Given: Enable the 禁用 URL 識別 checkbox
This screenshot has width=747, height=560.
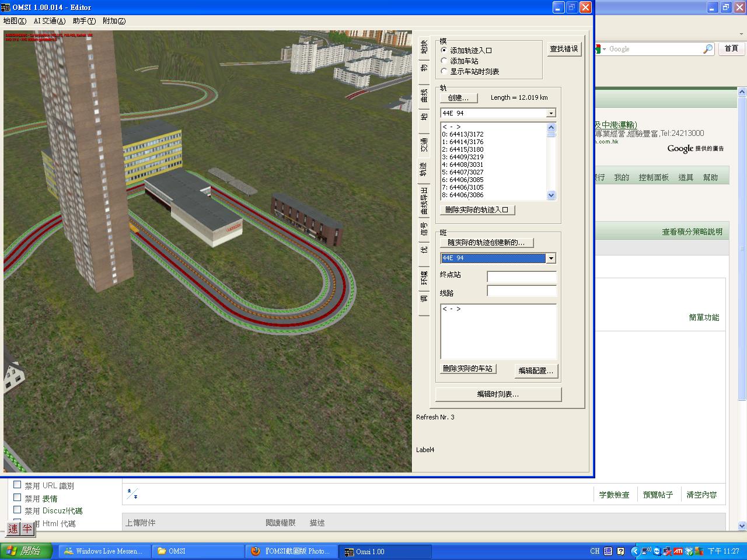Looking at the screenshot, I should [x=18, y=485].
